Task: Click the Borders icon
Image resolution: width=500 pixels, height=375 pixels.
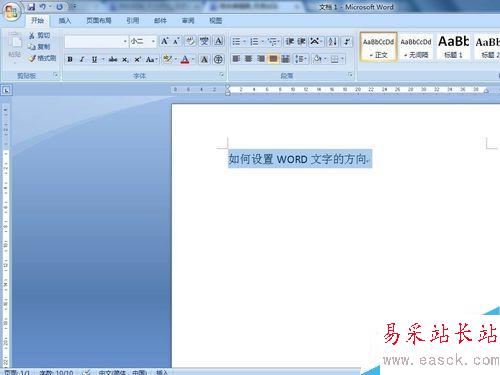Action: click(x=335, y=59)
